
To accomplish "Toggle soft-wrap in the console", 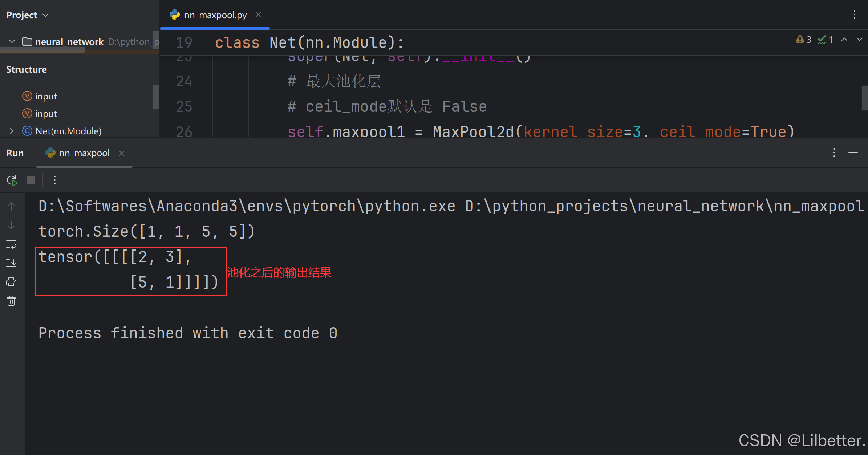I will (x=11, y=244).
